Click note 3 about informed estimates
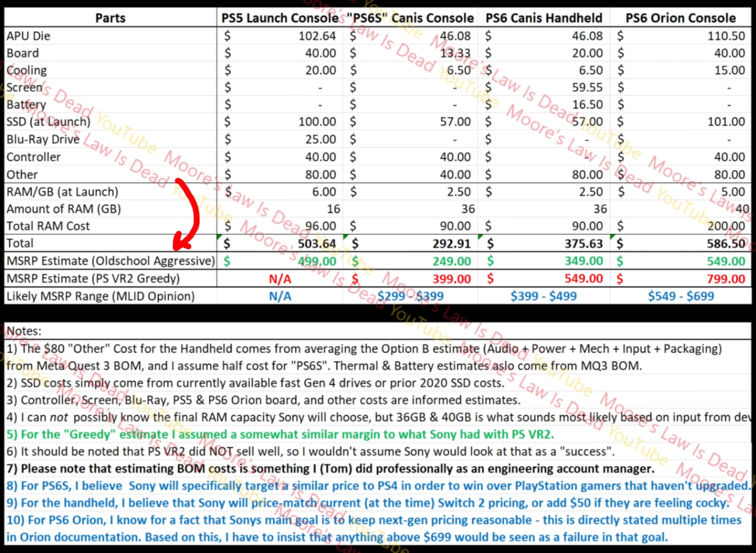The width and height of the screenshot is (756, 553). tap(263, 400)
